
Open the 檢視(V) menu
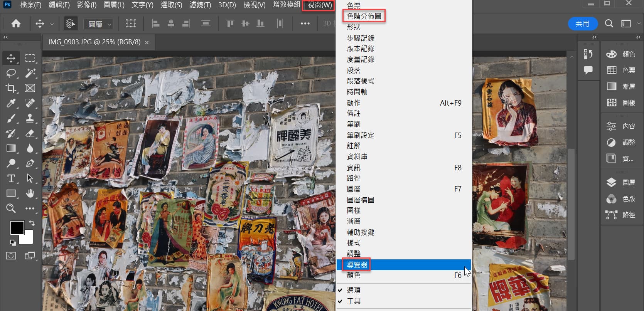(x=255, y=5)
